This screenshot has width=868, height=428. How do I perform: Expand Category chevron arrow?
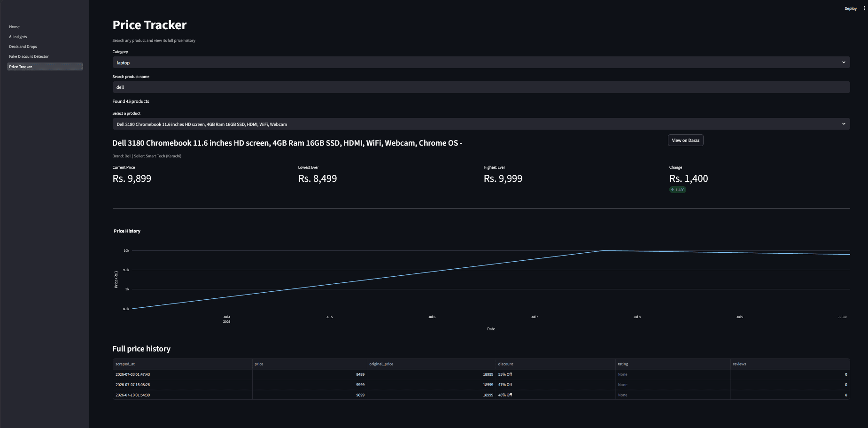point(844,62)
